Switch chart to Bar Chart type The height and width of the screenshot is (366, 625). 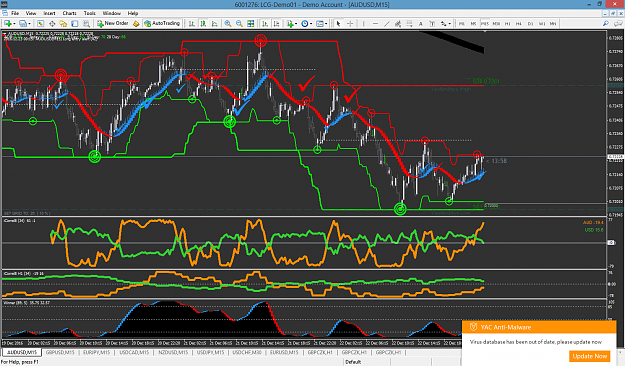pyautogui.click(x=192, y=24)
